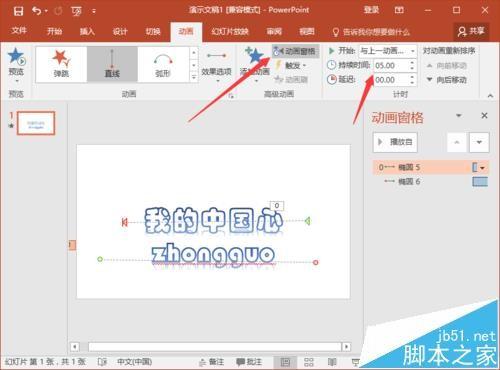Screen dimensions: 500x370
Task: Click the animation tag 0 on slide
Action: click(277, 206)
